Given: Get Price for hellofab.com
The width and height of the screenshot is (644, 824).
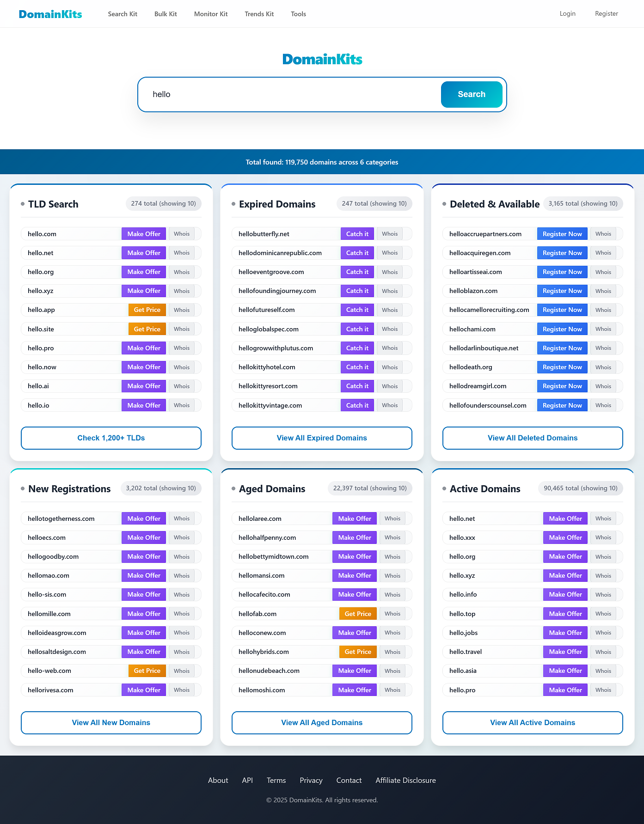Looking at the screenshot, I should coord(358,614).
